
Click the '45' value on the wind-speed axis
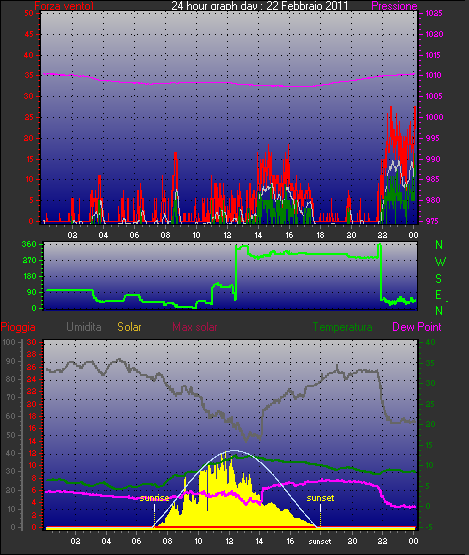29,34
